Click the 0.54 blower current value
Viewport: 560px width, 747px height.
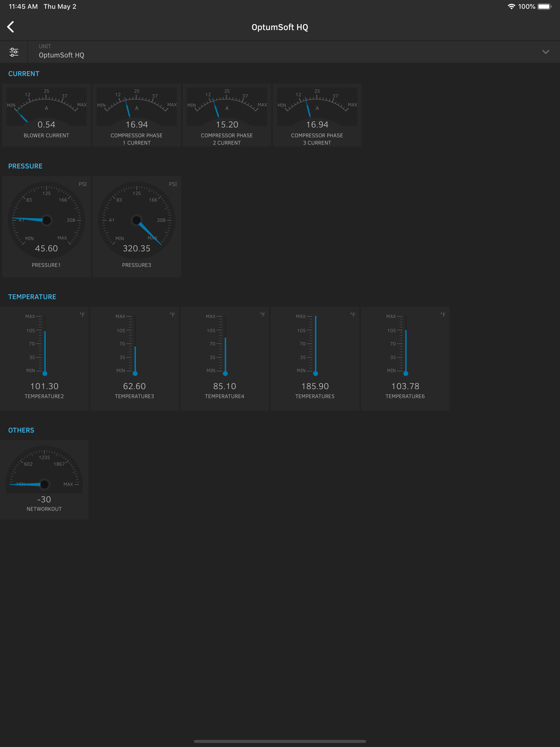coord(46,125)
